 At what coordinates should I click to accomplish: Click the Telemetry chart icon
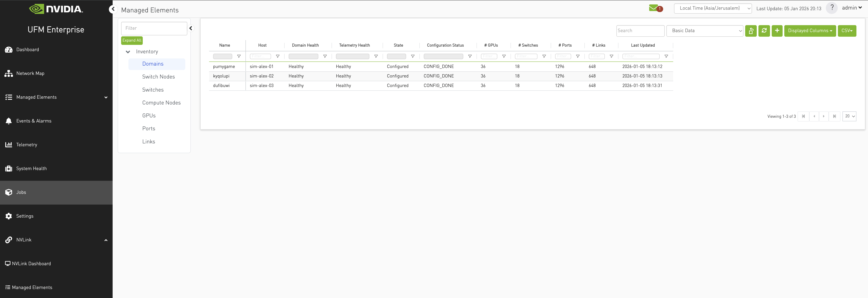click(x=9, y=145)
